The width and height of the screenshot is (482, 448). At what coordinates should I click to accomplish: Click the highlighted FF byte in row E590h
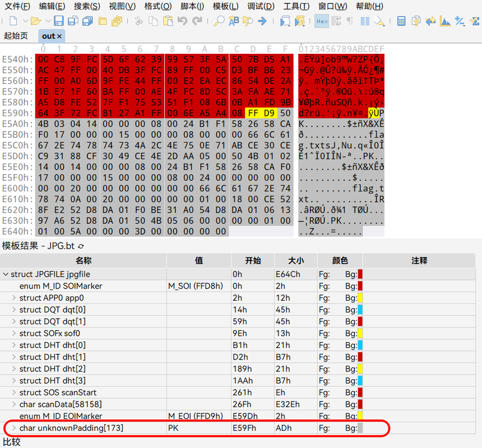(x=253, y=113)
